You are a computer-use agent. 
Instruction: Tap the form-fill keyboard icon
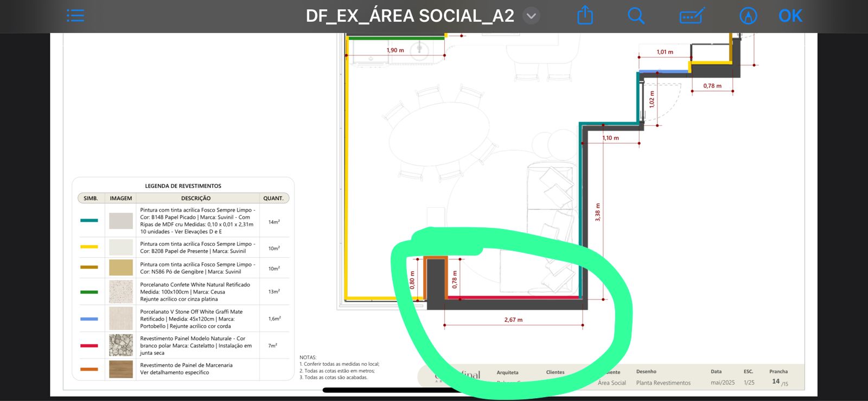692,16
